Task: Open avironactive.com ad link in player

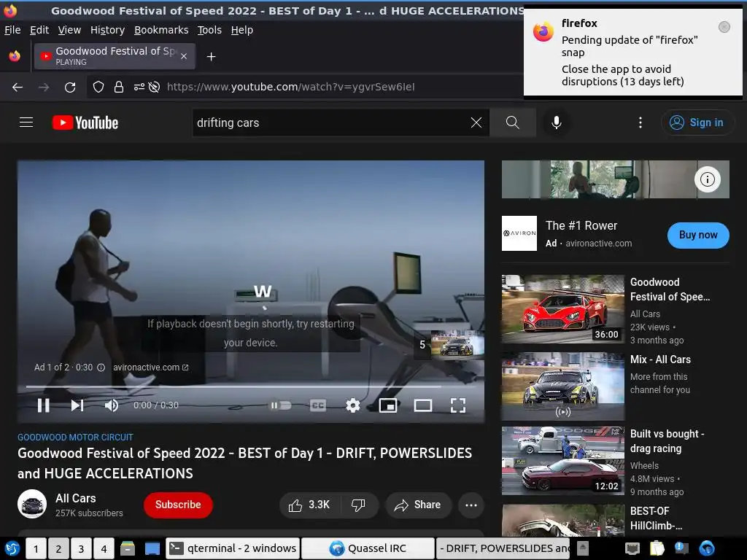Action: pyautogui.click(x=150, y=367)
